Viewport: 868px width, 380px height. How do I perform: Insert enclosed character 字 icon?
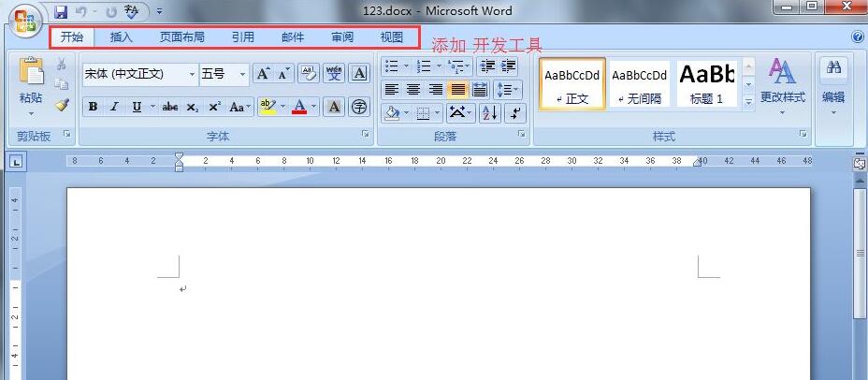(359, 107)
